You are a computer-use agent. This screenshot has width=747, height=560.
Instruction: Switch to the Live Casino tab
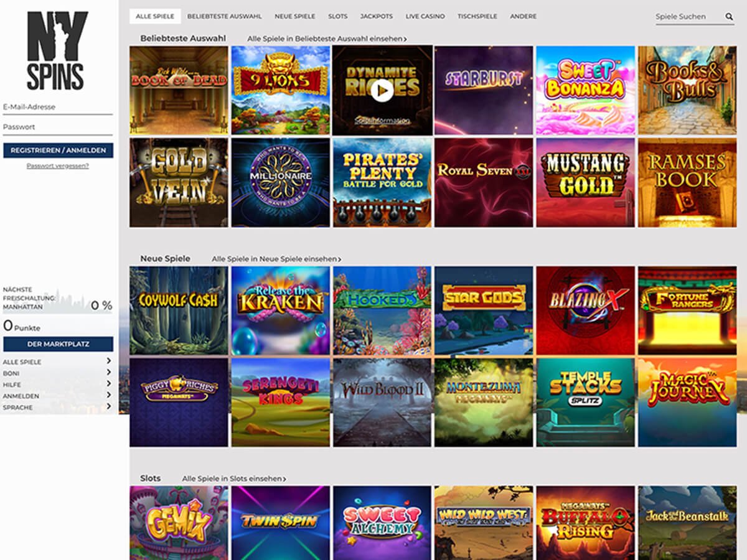pos(425,16)
